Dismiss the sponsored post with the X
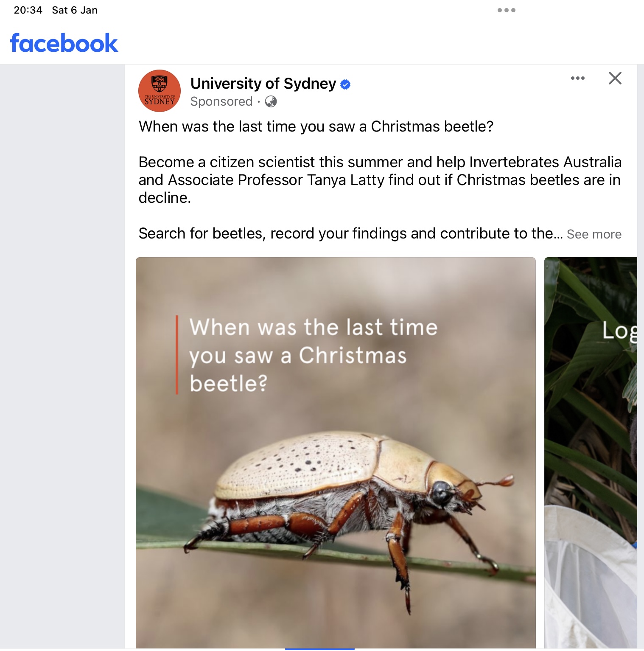The width and height of the screenshot is (644, 651). pyautogui.click(x=615, y=78)
